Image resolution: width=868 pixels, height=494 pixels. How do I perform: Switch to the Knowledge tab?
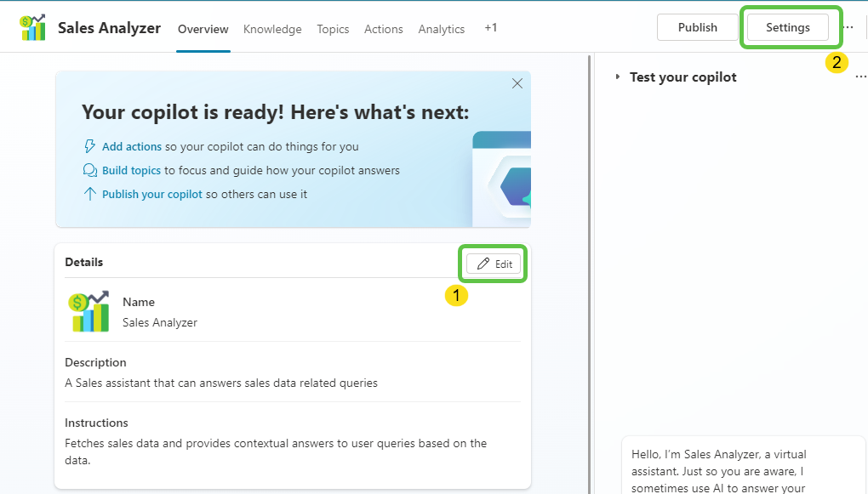coord(272,29)
